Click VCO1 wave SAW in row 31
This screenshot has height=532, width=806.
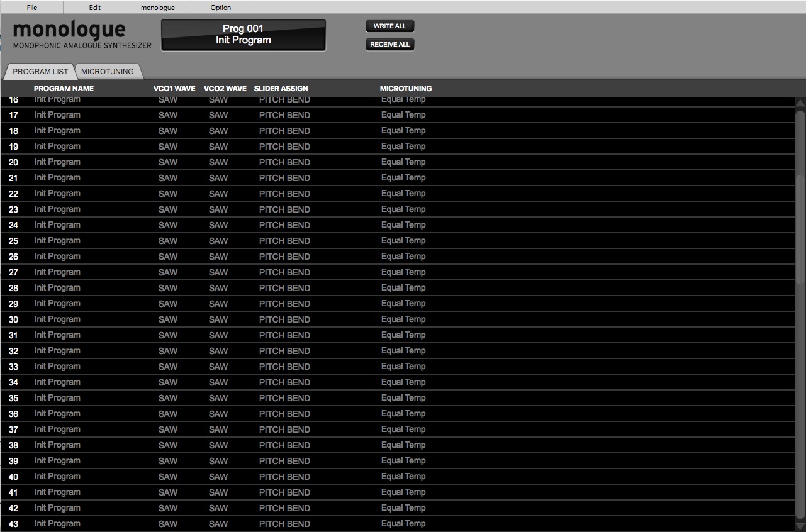coord(168,335)
